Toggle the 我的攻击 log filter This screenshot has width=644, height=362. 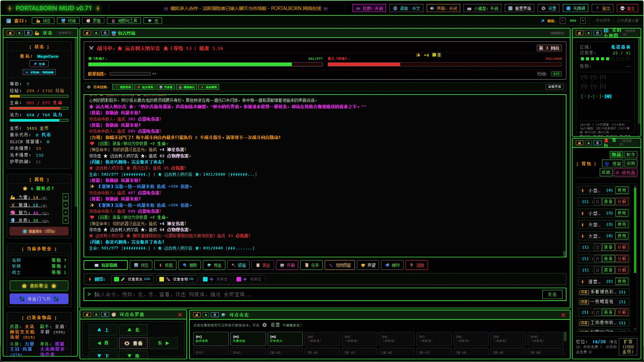[123, 87]
